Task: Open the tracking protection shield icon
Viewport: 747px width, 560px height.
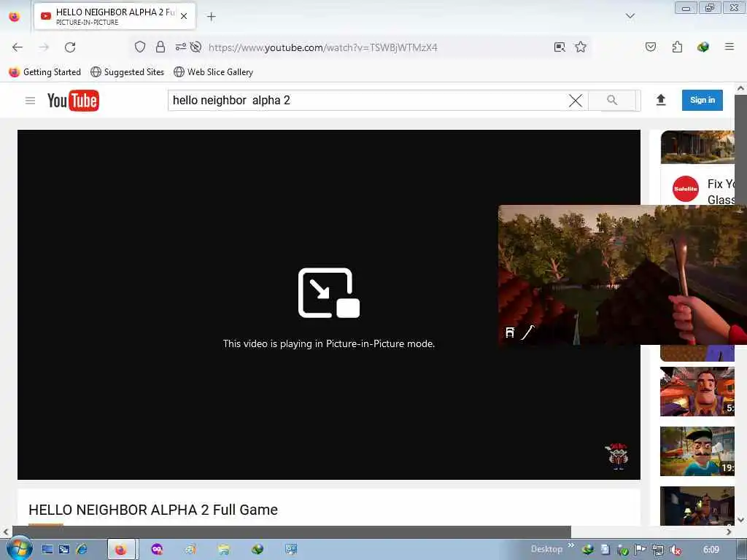Action: tap(139, 47)
